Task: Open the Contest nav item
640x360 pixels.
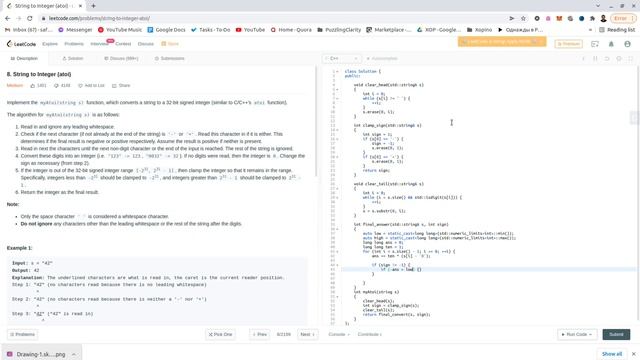Action: tap(123, 44)
